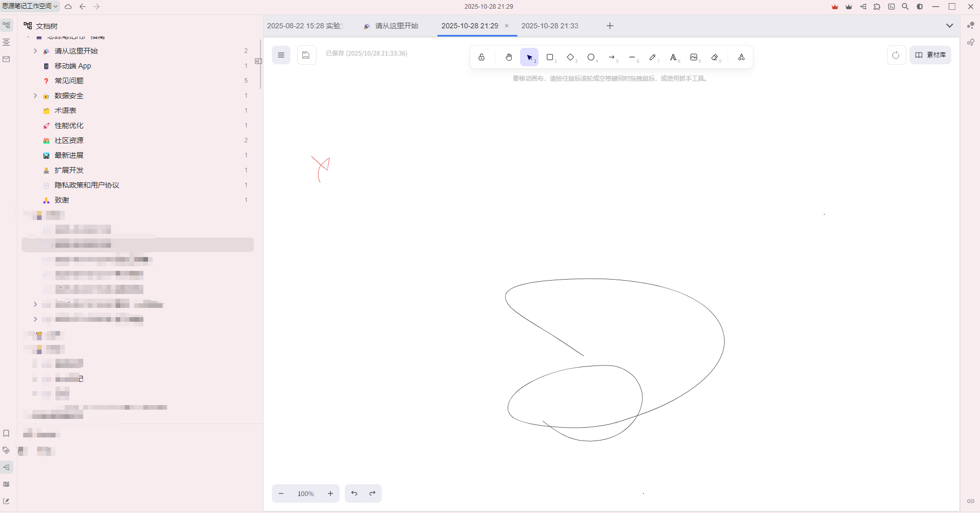Image resolution: width=980 pixels, height=513 pixels.
Task: Select the Text tool
Action: tap(674, 57)
